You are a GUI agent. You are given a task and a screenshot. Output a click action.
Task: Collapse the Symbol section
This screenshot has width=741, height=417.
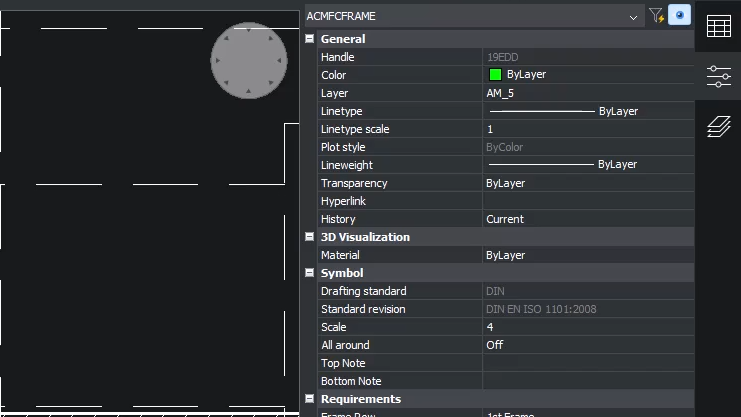click(310, 273)
